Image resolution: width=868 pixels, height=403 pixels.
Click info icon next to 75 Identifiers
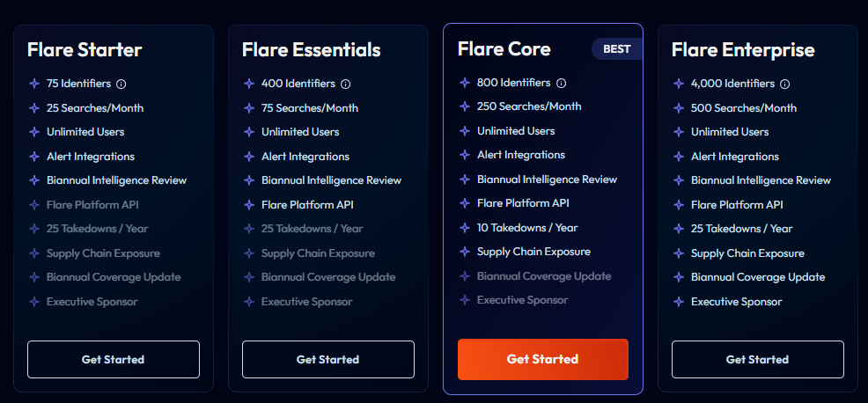coord(121,84)
